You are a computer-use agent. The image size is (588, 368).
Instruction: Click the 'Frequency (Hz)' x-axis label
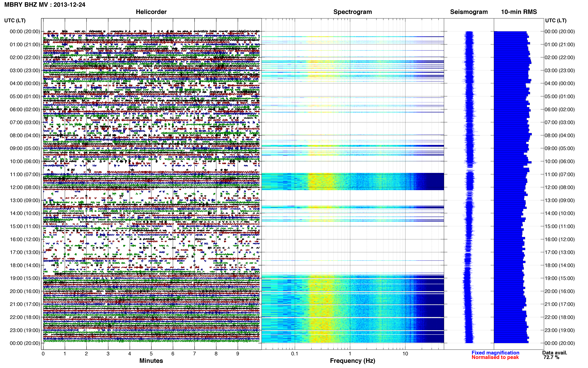[x=352, y=361]
